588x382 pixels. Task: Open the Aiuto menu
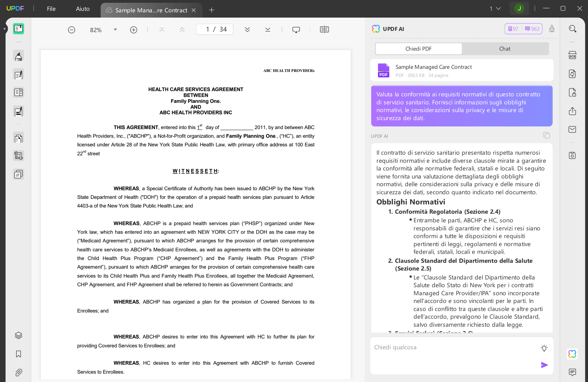pyautogui.click(x=83, y=9)
